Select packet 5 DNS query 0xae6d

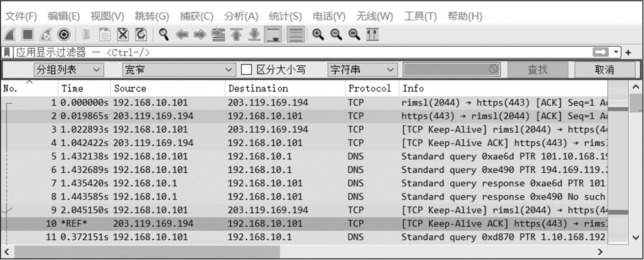[304, 157]
